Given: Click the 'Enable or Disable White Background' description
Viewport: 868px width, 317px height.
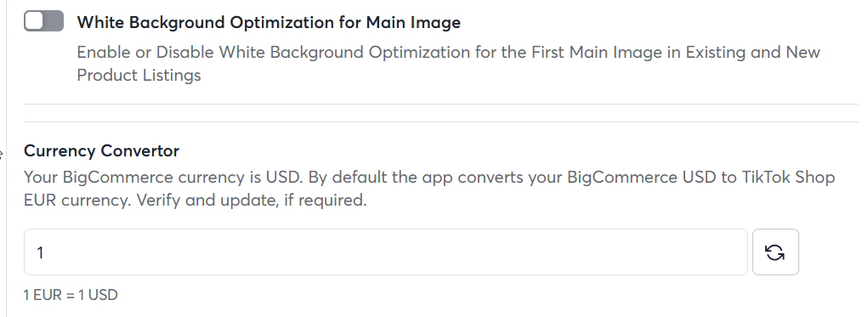Looking at the screenshot, I should 448,63.
